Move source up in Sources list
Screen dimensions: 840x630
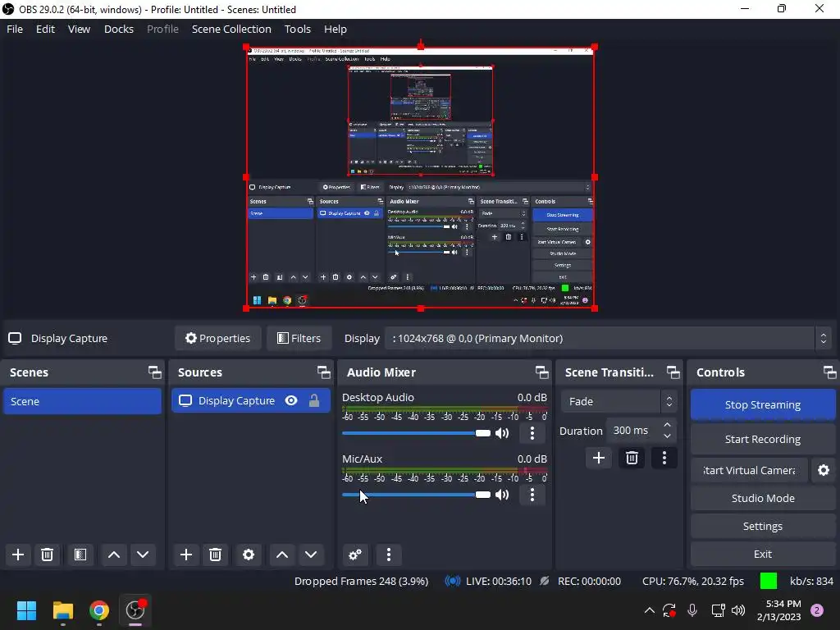[282, 555]
